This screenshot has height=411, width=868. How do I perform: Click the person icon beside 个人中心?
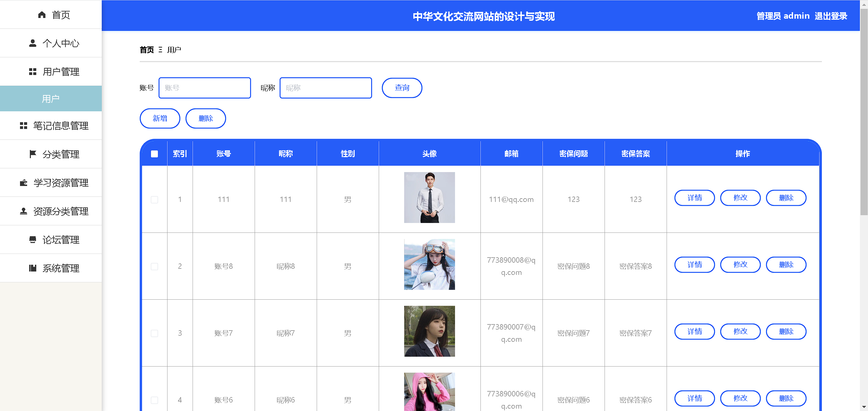coord(33,43)
